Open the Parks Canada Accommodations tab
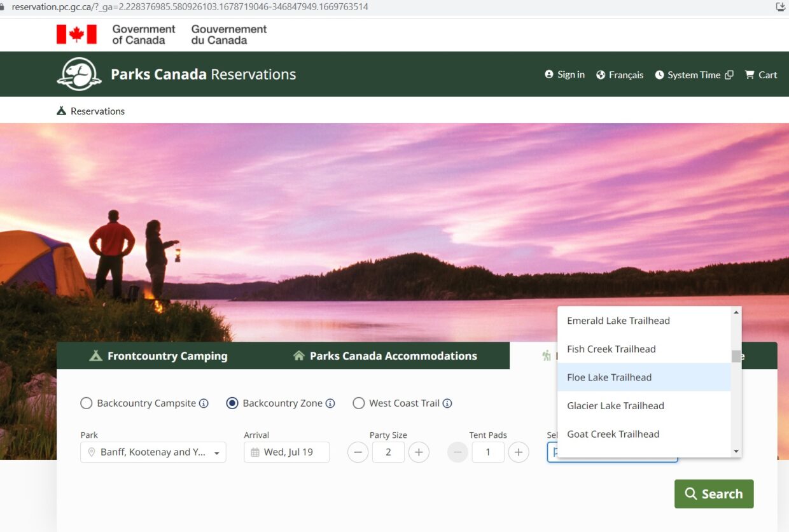This screenshot has width=789, height=532. tap(385, 356)
